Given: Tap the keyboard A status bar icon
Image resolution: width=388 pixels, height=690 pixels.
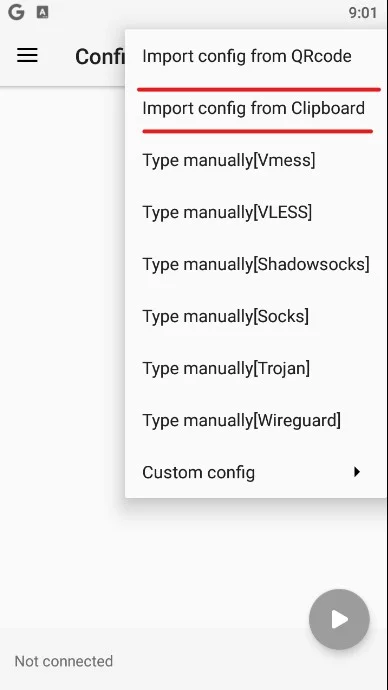Looking at the screenshot, I should (x=42, y=13).
